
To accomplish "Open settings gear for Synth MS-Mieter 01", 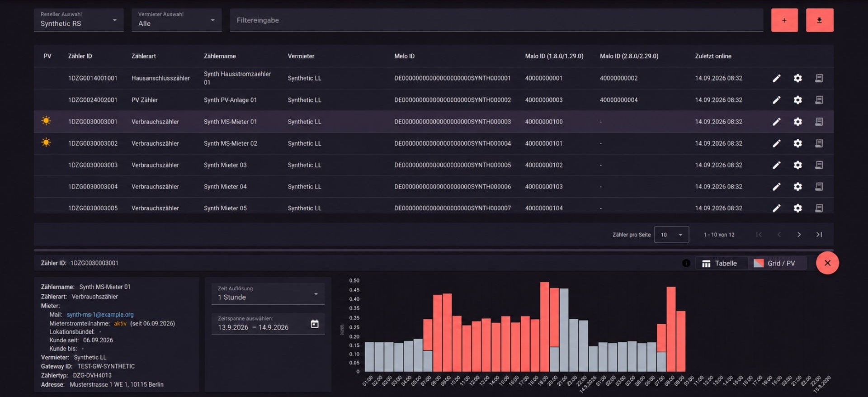I will pyautogui.click(x=798, y=122).
